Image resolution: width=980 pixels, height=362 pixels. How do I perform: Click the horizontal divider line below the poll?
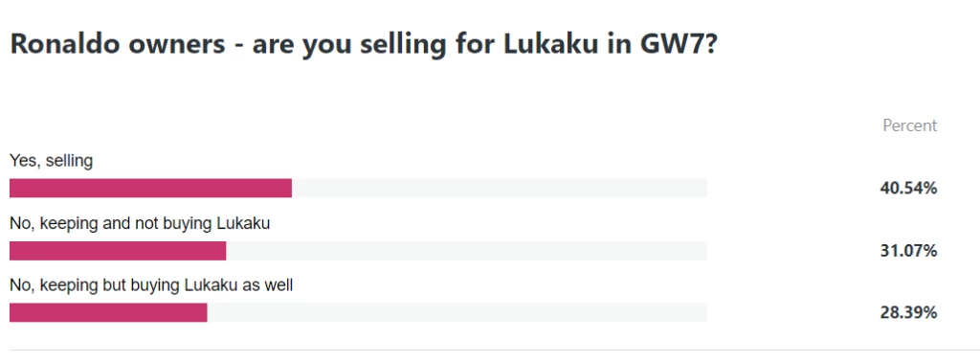490,350
